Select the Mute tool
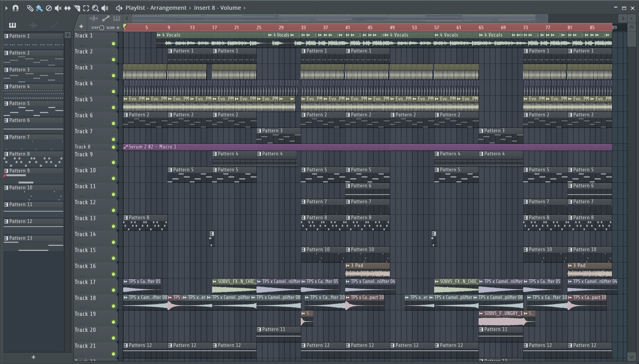 point(58,8)
